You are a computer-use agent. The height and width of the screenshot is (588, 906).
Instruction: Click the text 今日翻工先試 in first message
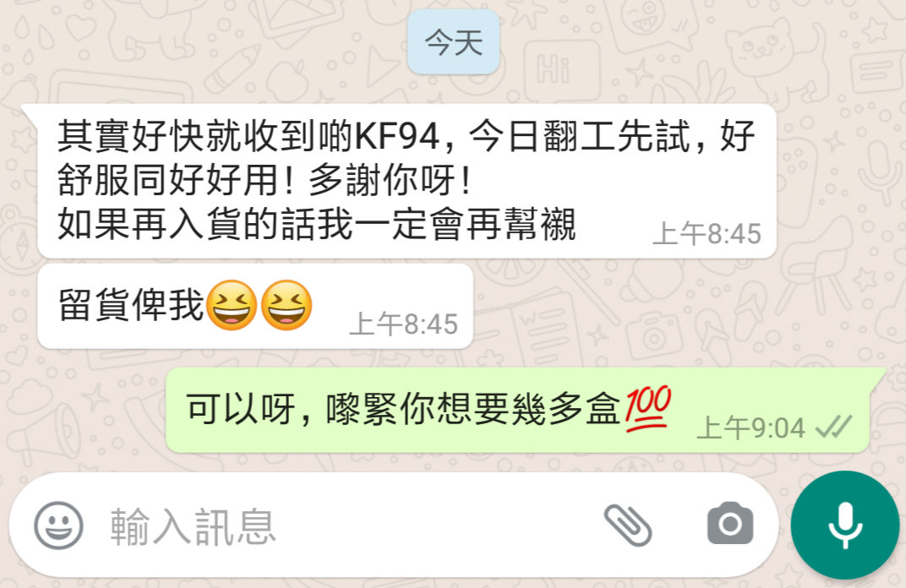[x=579, y=137]
